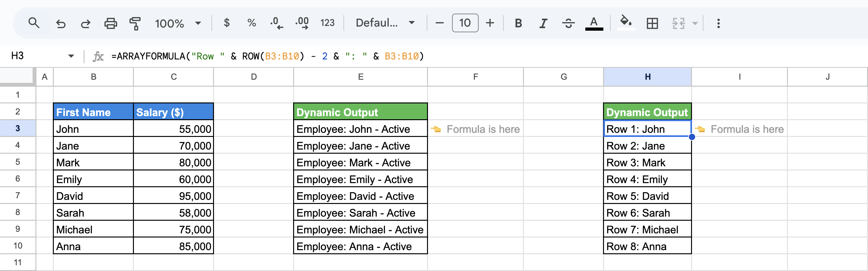This screenshot has height=271, width=868.
Task: Decrease font size with minus button
Action: (x=439, y=23)
